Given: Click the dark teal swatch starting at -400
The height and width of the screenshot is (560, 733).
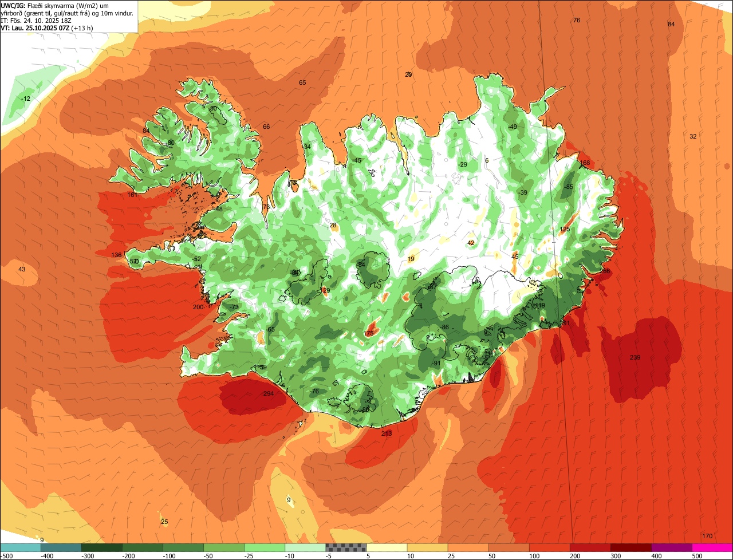Looking at the screenshot, I should tap(61, 547).
